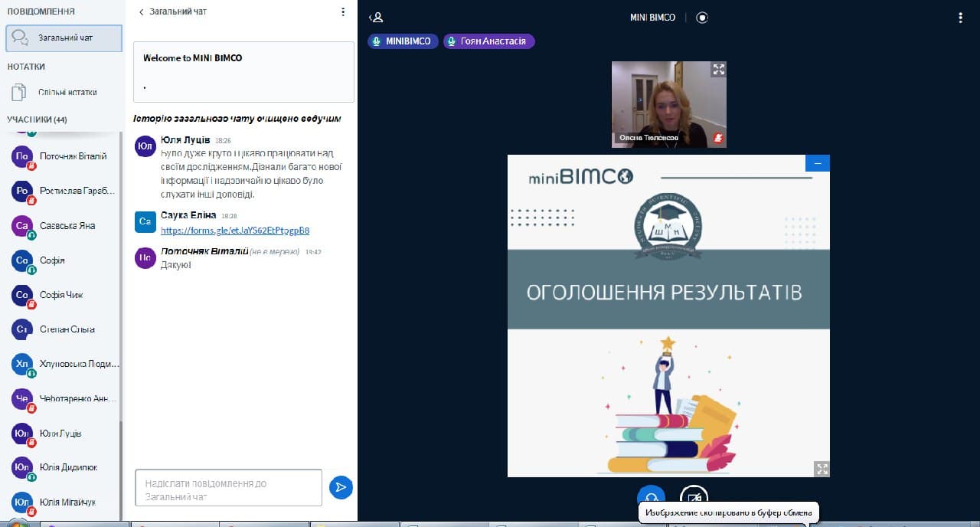Screen dimensions: 980x527
Task: Click the presentation slide
Action: point(668,316)
